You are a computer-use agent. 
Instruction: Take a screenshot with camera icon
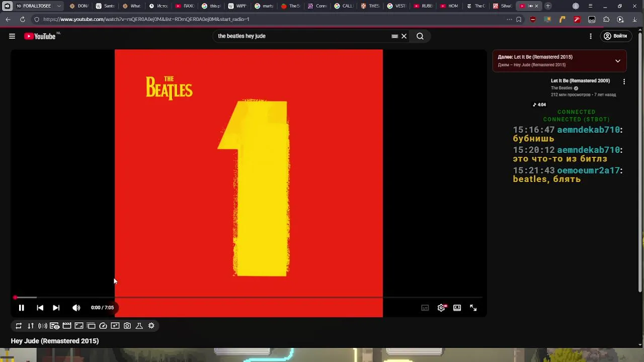pyautogui.click(x=127, y=326)
